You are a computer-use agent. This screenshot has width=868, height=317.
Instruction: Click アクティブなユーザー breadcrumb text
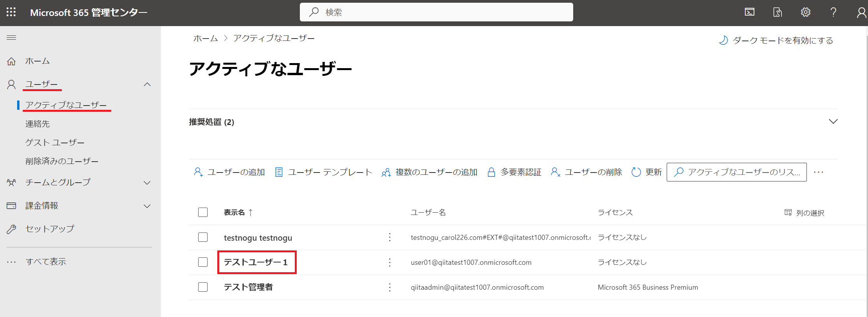click(274, 38)
